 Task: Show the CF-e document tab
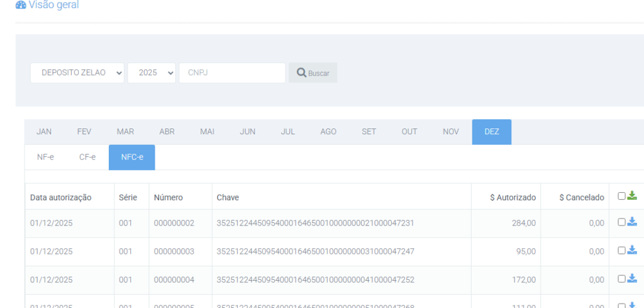[x=87, y=157]
